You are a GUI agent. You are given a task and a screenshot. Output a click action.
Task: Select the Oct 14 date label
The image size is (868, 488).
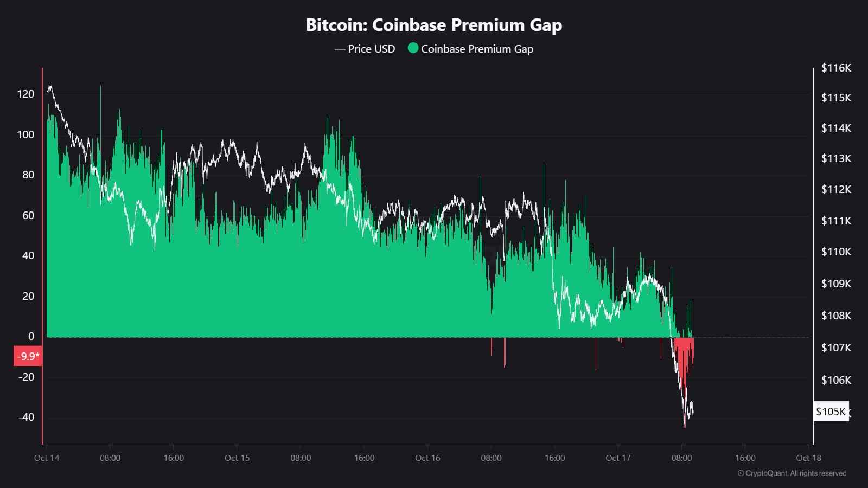coord(47,458)
